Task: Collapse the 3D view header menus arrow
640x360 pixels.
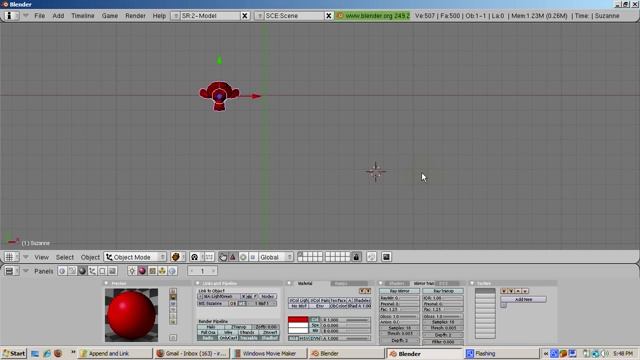Action: [26, 257]
